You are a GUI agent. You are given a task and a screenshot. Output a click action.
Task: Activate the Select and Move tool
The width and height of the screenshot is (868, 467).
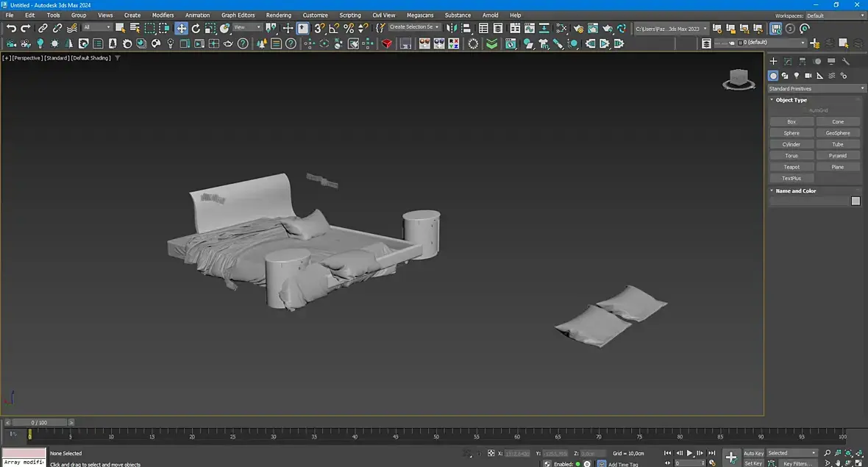click(x=181, y=28)
